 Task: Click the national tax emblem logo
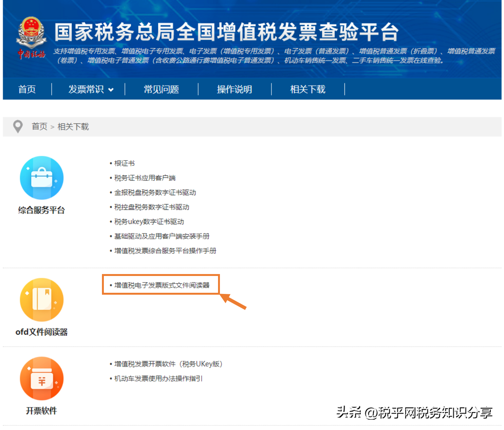pos(31,37)
